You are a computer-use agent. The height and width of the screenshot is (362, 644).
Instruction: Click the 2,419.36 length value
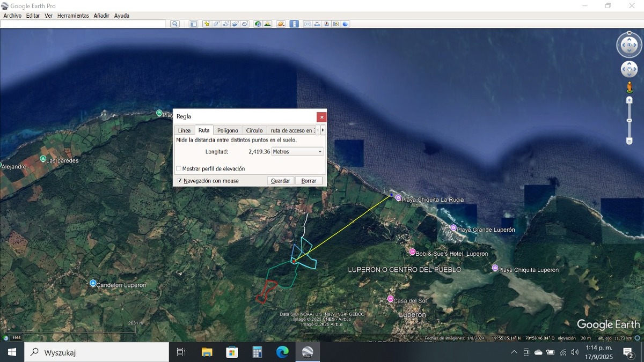coord(259,152)
